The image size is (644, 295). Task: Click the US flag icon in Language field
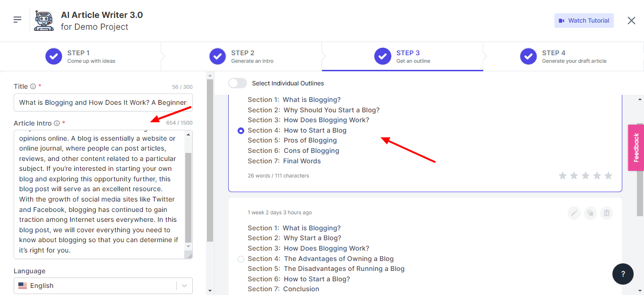pyautogui.click(x=23, y=286)
